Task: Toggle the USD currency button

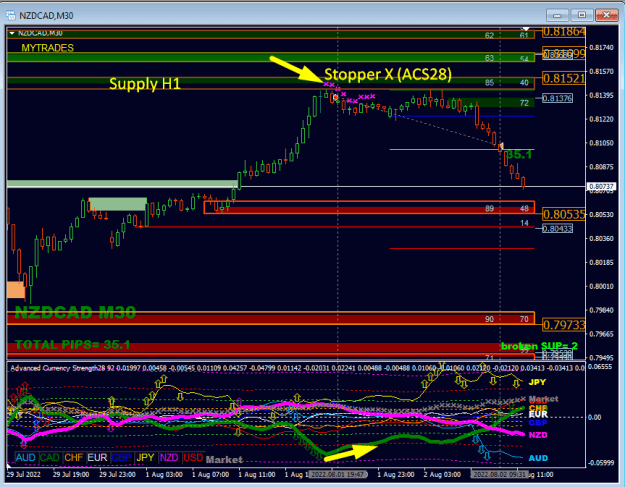Action: tap(193, 458)
